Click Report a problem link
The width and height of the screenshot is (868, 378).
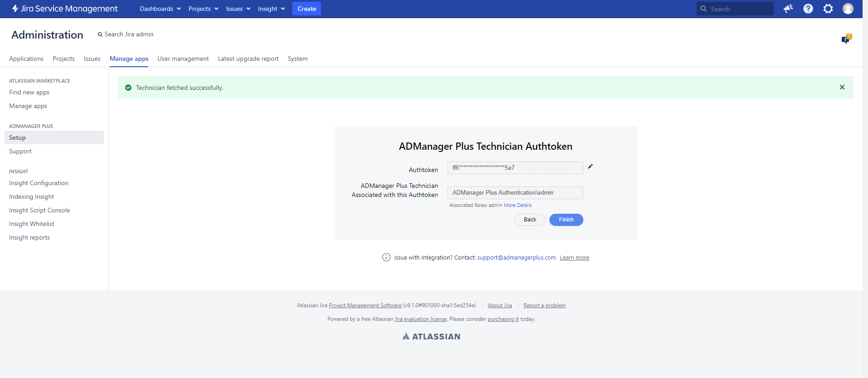point(544,305)
